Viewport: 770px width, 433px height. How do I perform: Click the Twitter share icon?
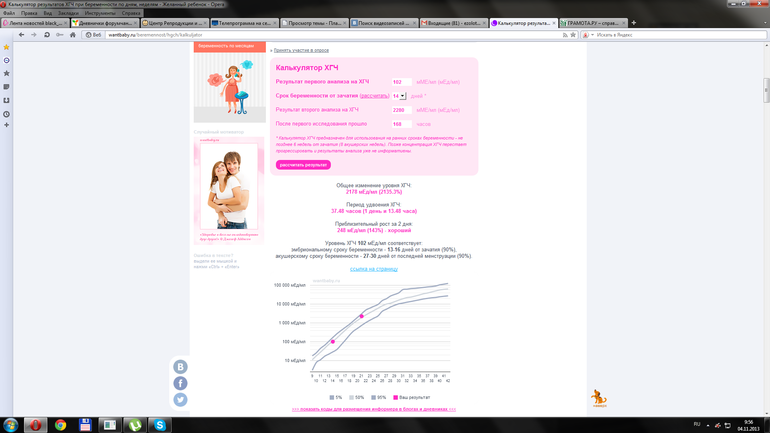tap(180, 399)
